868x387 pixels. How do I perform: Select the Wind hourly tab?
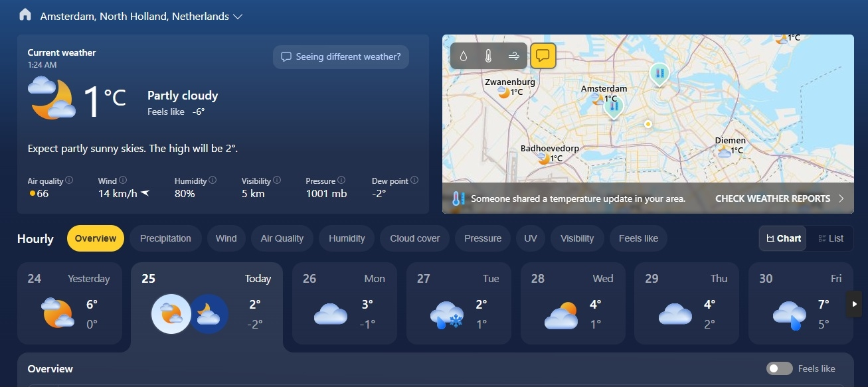pos(226,238)
